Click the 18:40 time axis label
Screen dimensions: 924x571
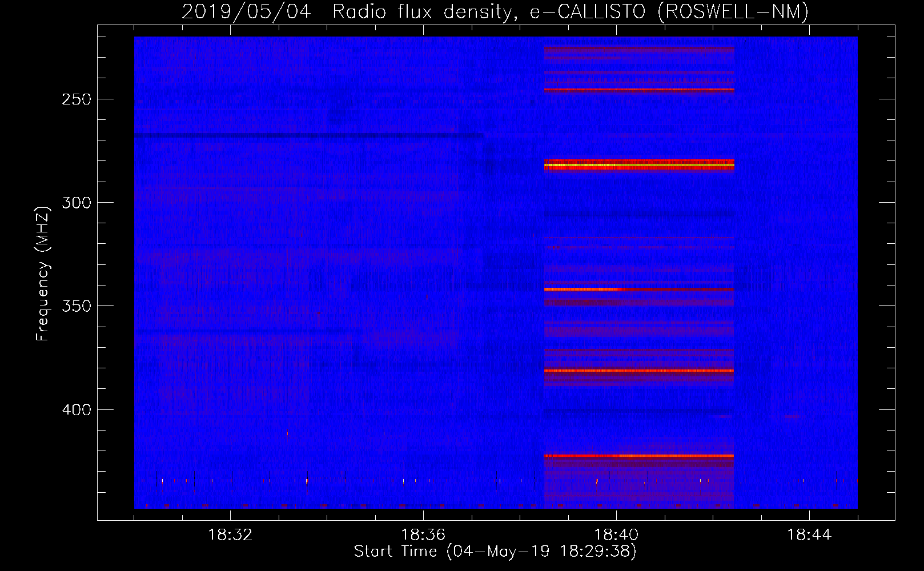[616, 534]
